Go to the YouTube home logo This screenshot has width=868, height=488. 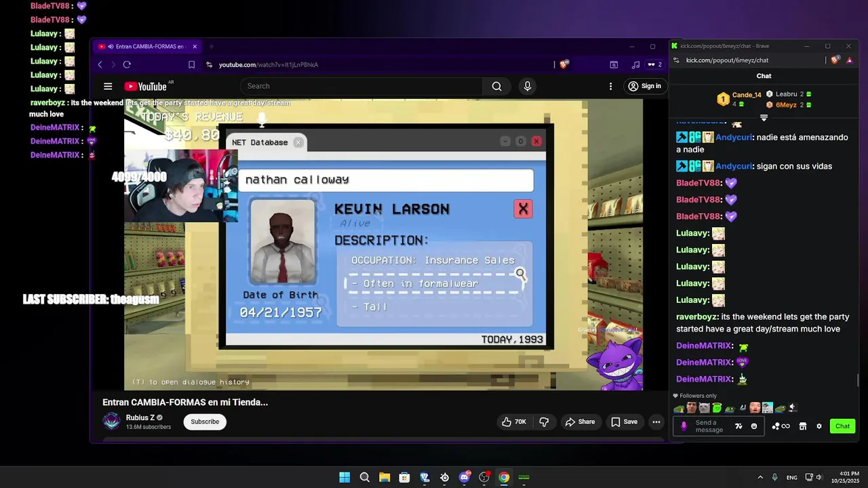[x=145, y=86]
